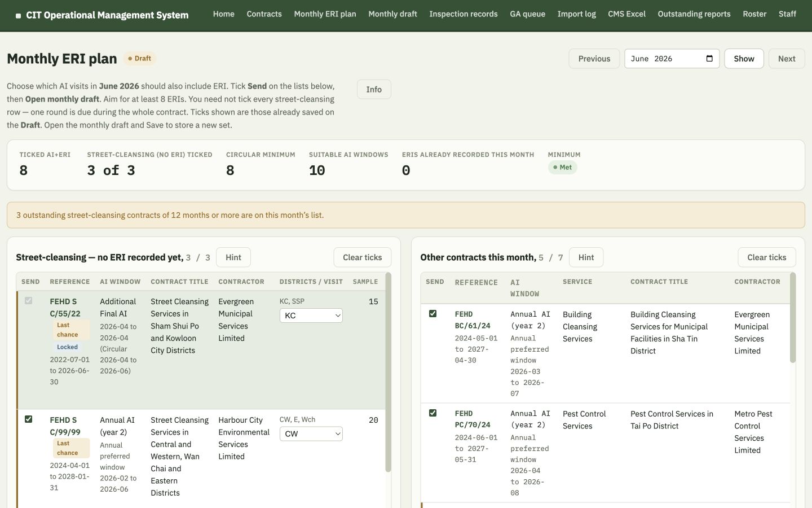Click sample value 20

373,421
